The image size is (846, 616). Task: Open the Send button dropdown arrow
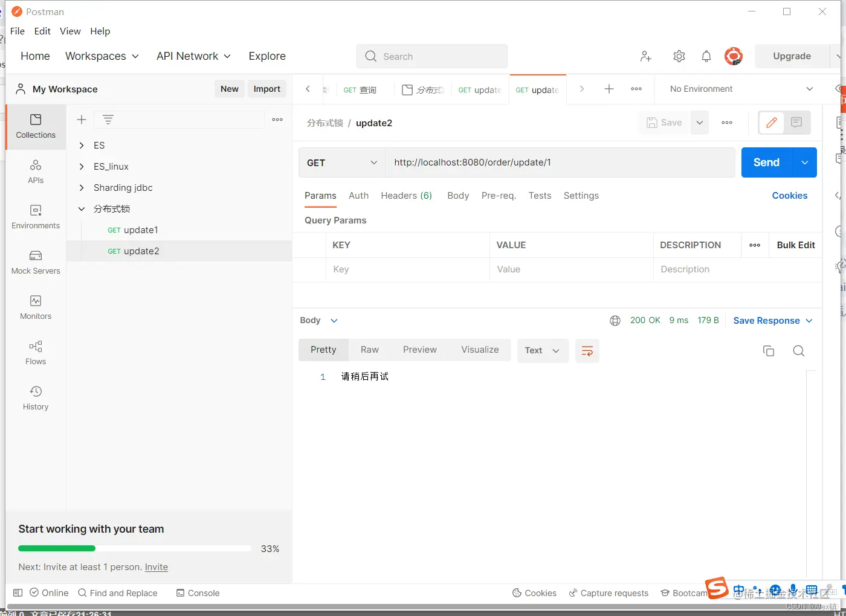pyautogui.click(x=804, y=162)
